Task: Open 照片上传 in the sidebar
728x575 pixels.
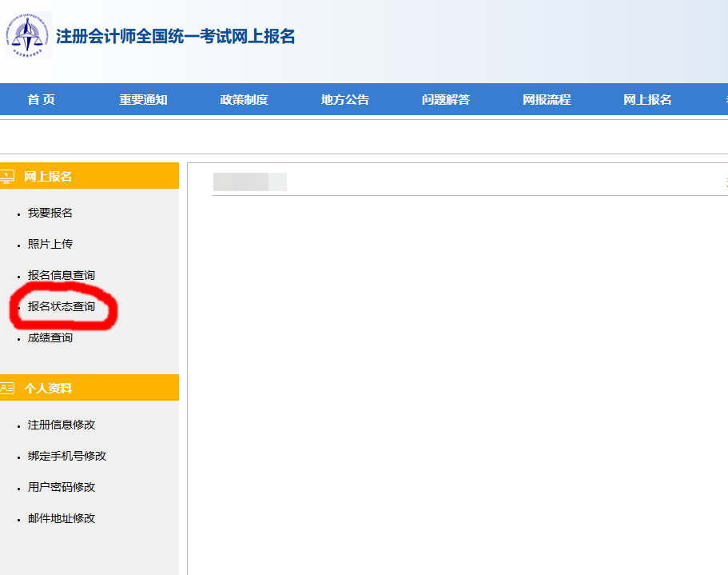Action: 50,244
